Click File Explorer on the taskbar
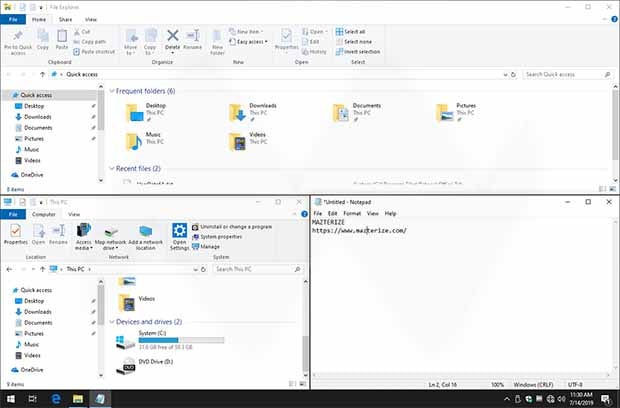620x408 pixels. (78, 399)
